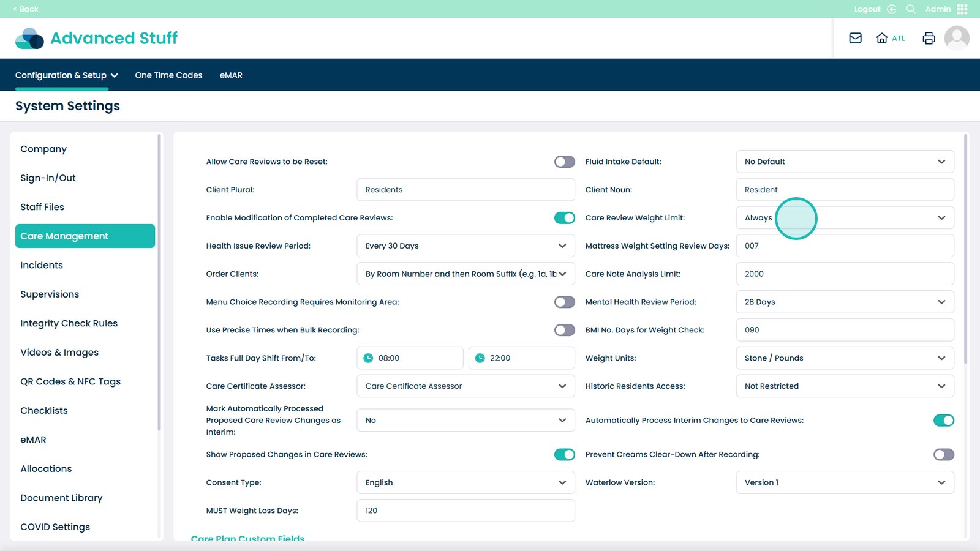Image resolution: width=980 pixels, height=551 pixels.
Task: Click the printer icon in header
Action: coord(929,38)
